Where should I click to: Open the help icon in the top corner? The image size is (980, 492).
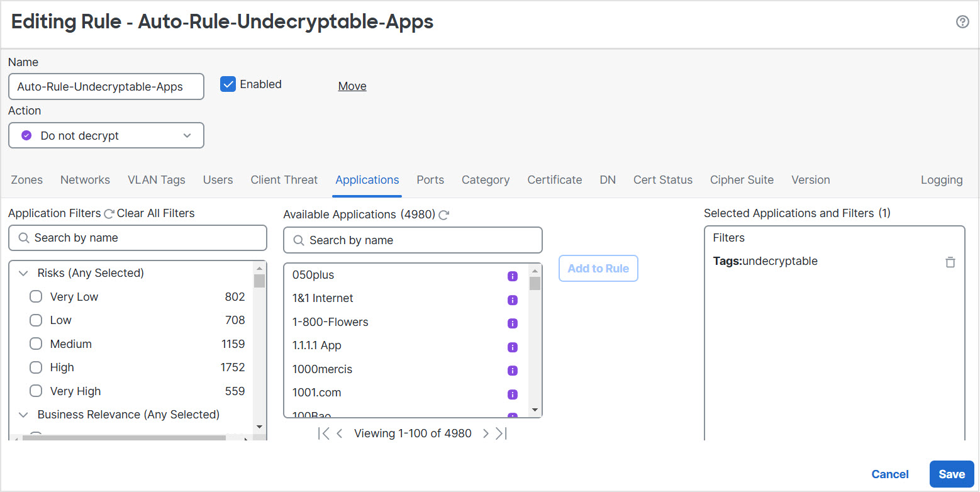962,21
